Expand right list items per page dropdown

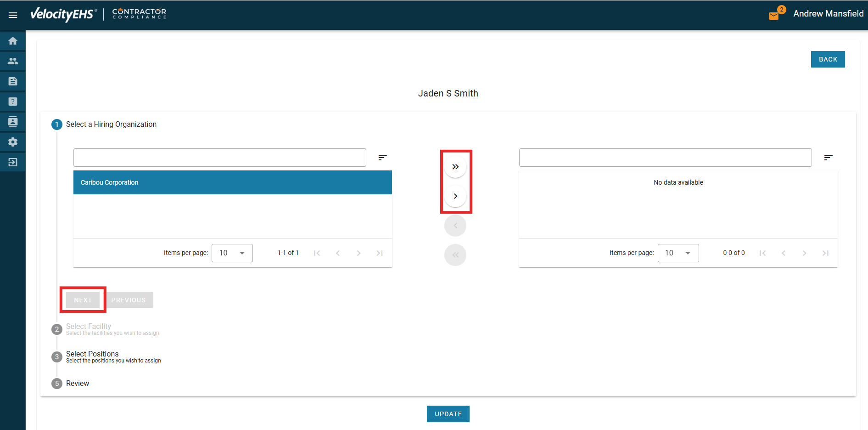pos(678,253)
